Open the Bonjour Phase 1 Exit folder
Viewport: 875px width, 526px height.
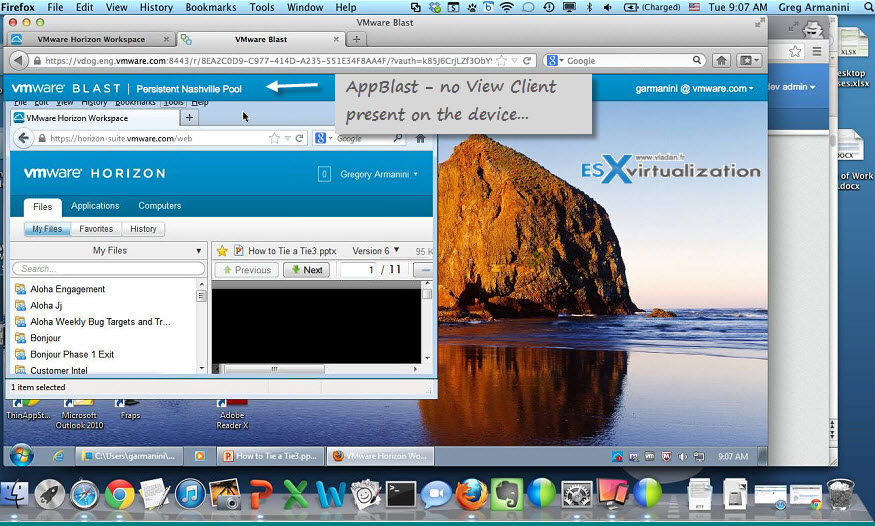click(72, 354)
